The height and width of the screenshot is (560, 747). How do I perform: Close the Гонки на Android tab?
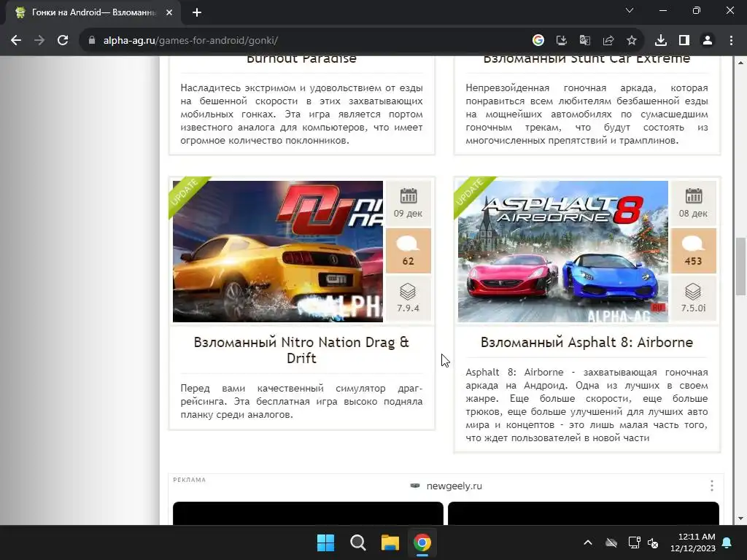pos(169,12)
